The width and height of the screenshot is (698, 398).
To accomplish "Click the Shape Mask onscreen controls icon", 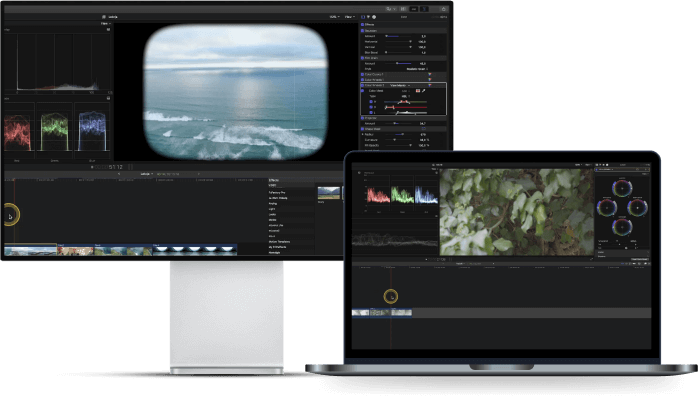I will pos(423,129).
